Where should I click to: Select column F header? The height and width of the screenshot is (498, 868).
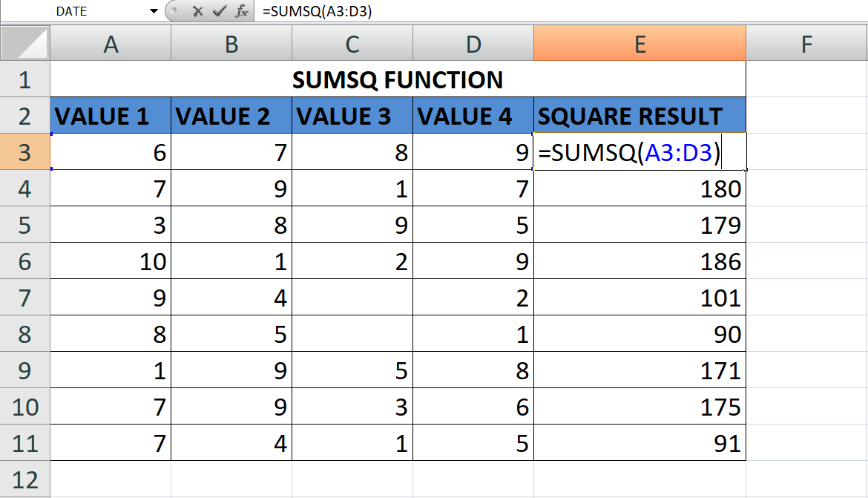(x=806, y=45)
